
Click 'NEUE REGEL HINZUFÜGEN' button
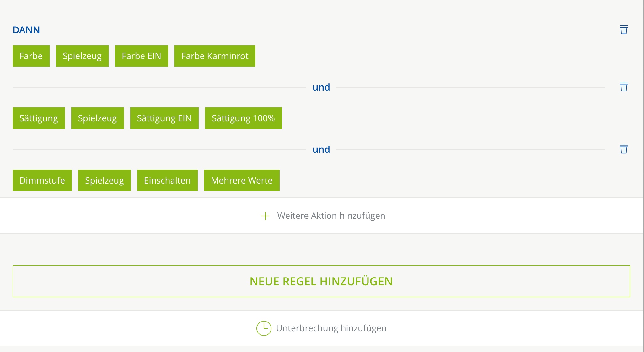(x=321, y=281)
